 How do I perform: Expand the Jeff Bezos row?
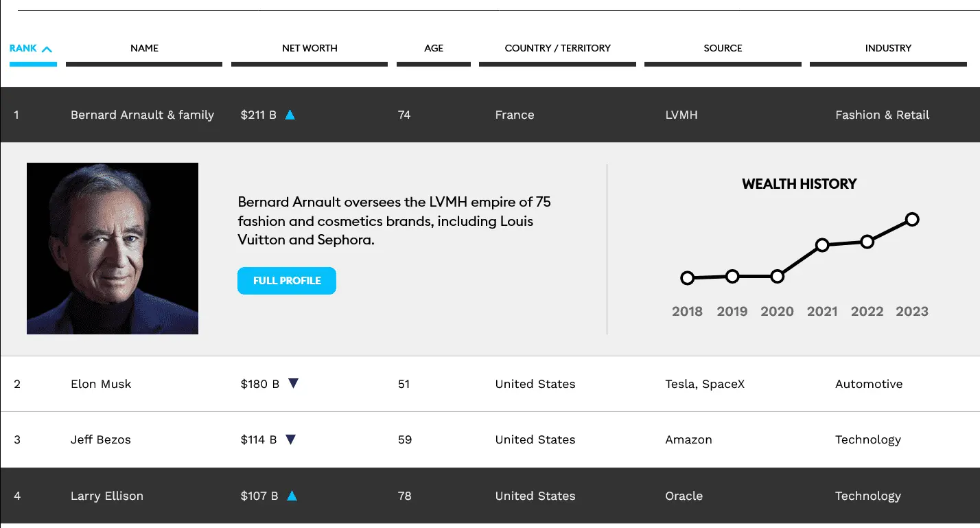[x=101, y=439]
